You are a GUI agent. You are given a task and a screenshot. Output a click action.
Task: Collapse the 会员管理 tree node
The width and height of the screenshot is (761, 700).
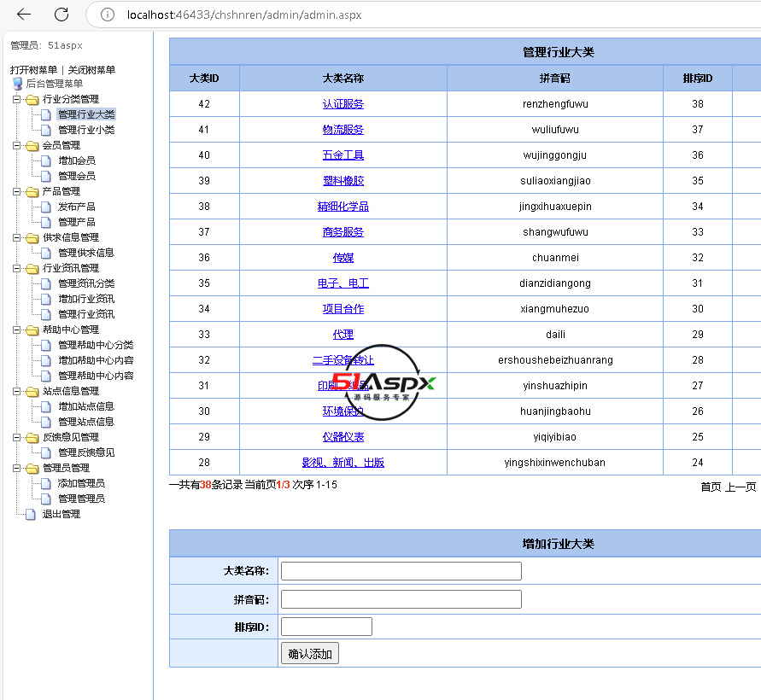coord(16,145)
